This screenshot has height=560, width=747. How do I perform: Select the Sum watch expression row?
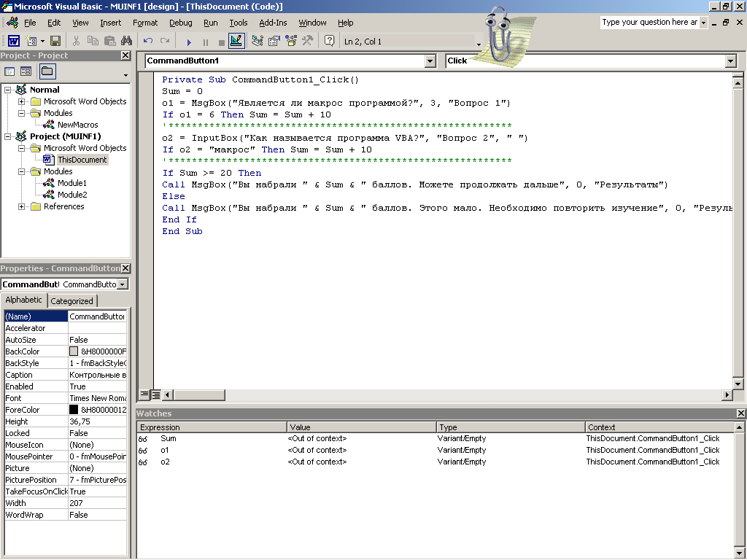pyautogui.click(x=435, y=438)
